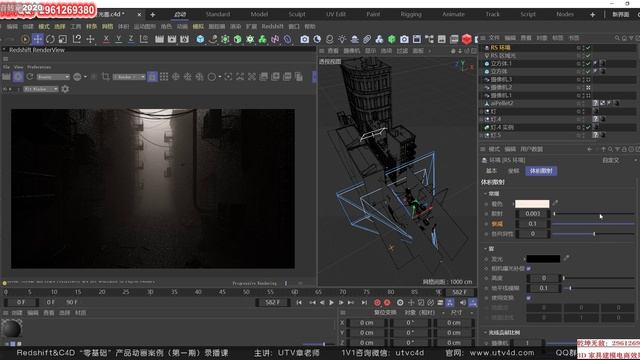The image size is (640, 360).
Task: Click the red Record keyframe button
Action: click(x=377, y=302)
